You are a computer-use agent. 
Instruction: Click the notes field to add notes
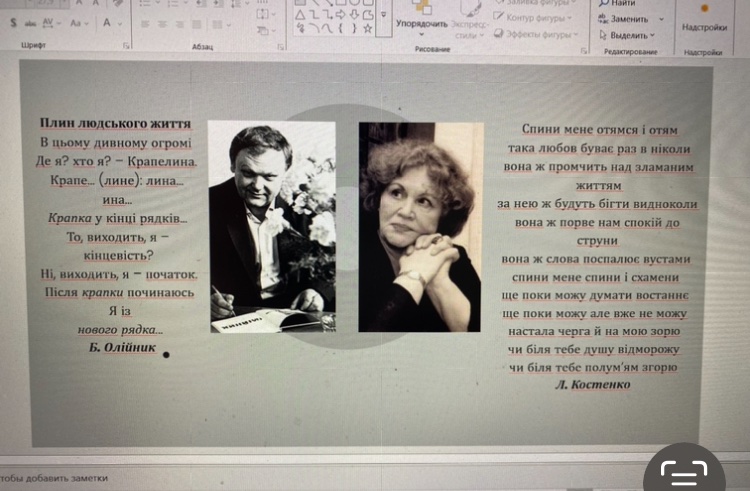pyautogui.click(x=54, y=478)
